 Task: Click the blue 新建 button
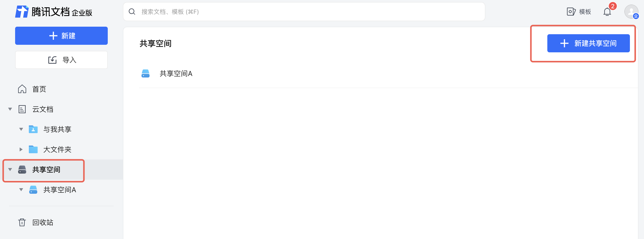(61, 36)
